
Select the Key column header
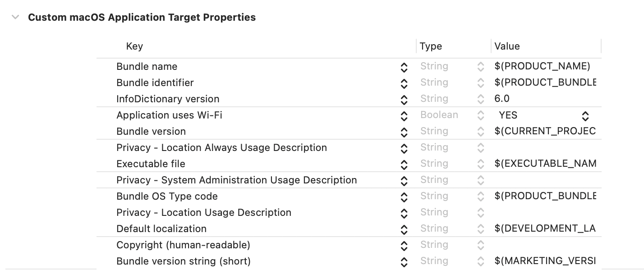[x=134, y=46]
